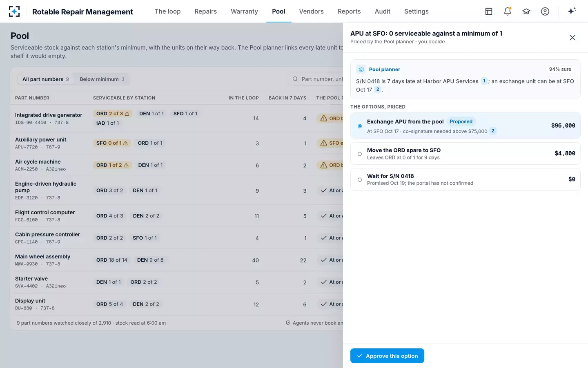Switch to All part numbers filter

(x=45, y=79)
